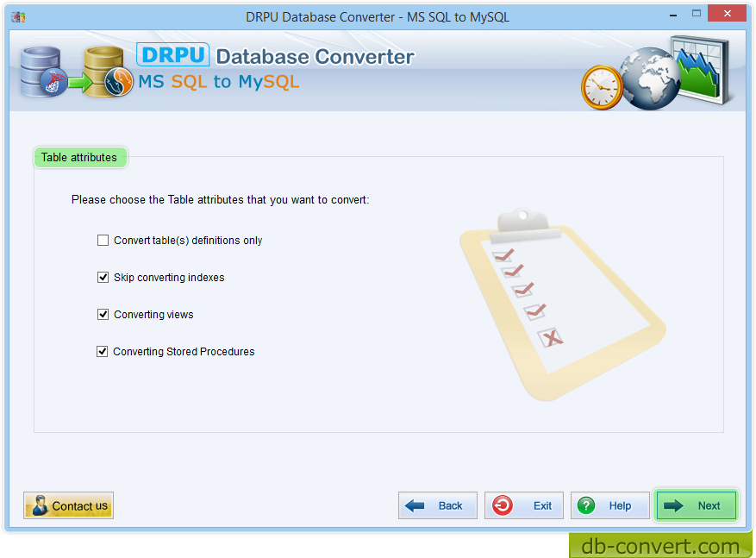The width and height of the screenshot is (756, 558).
Task: Click the globe icon in header
Action: pos(649,78)
